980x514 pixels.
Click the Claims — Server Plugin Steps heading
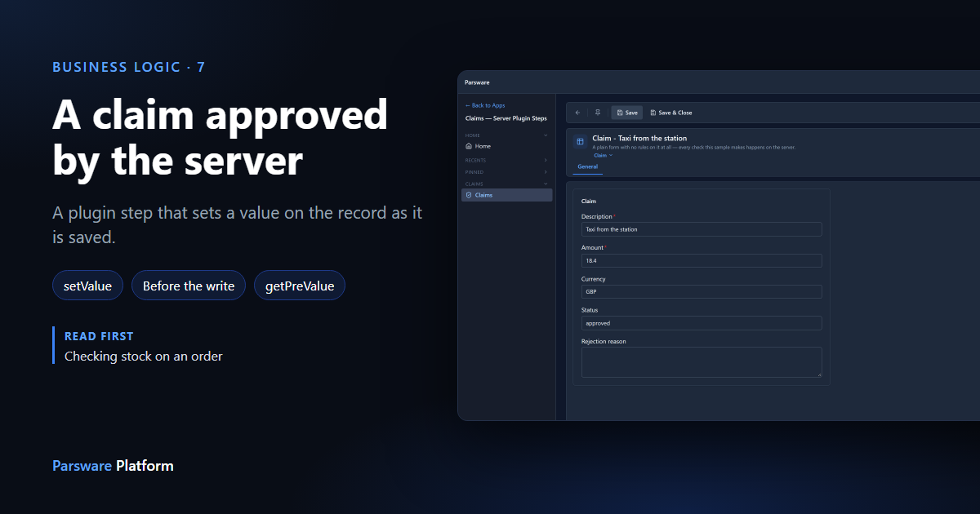506,118
